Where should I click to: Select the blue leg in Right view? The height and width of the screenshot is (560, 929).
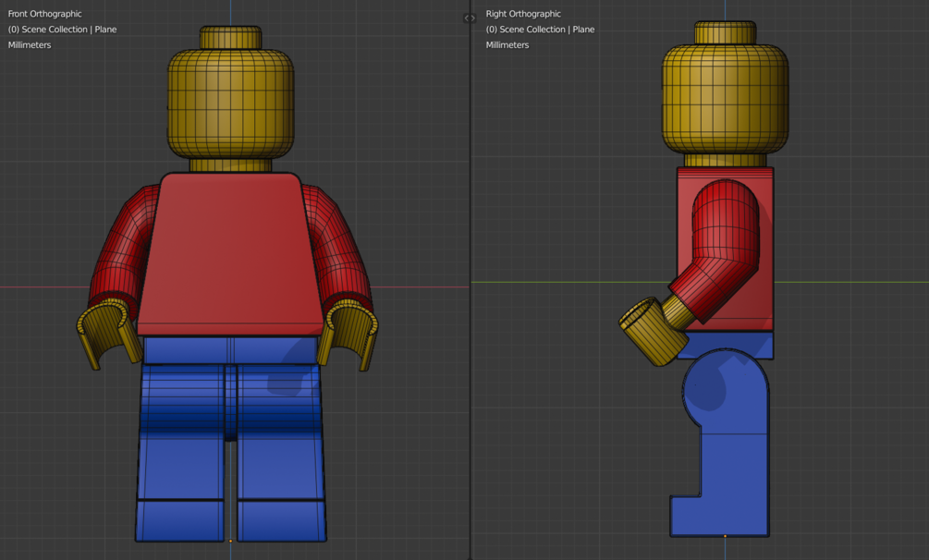(726, 444)
